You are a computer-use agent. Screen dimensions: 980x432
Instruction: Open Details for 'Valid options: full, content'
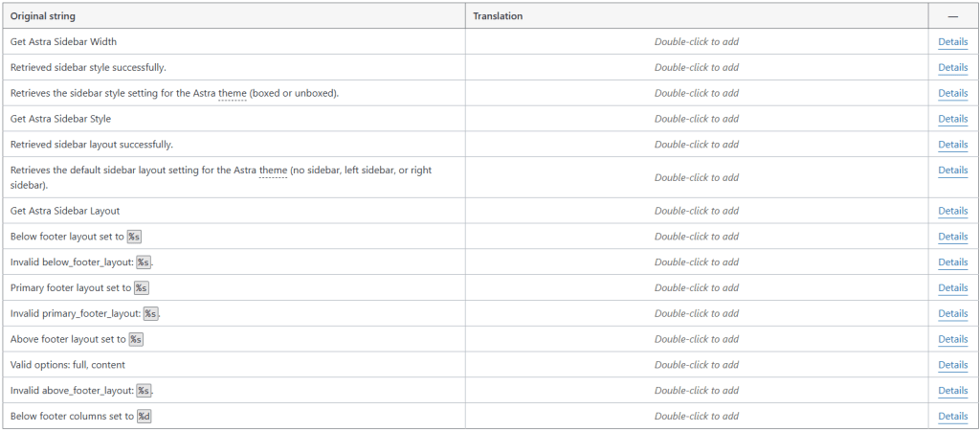[x=952, y=365]
